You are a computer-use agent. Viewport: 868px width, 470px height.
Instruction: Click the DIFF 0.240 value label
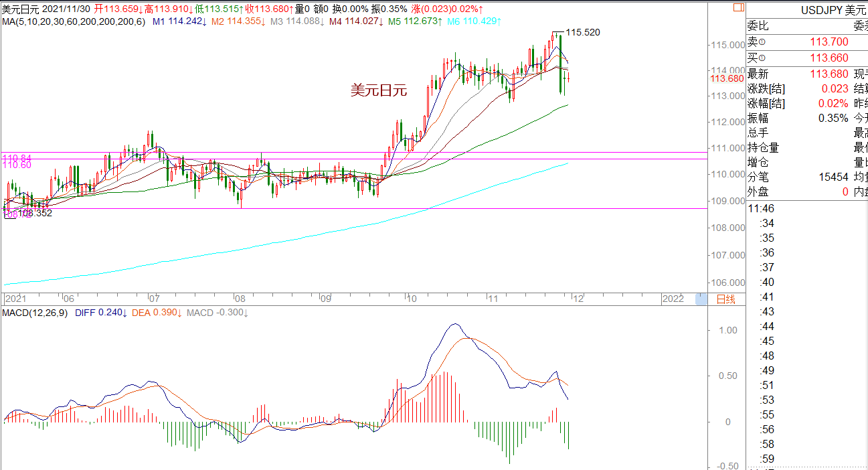pos(101,313)
